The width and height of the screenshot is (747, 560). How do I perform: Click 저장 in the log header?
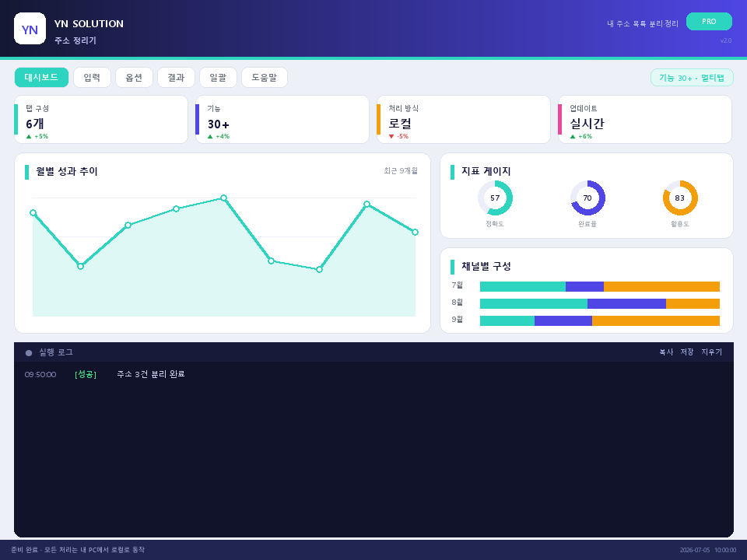click(687, 352)
